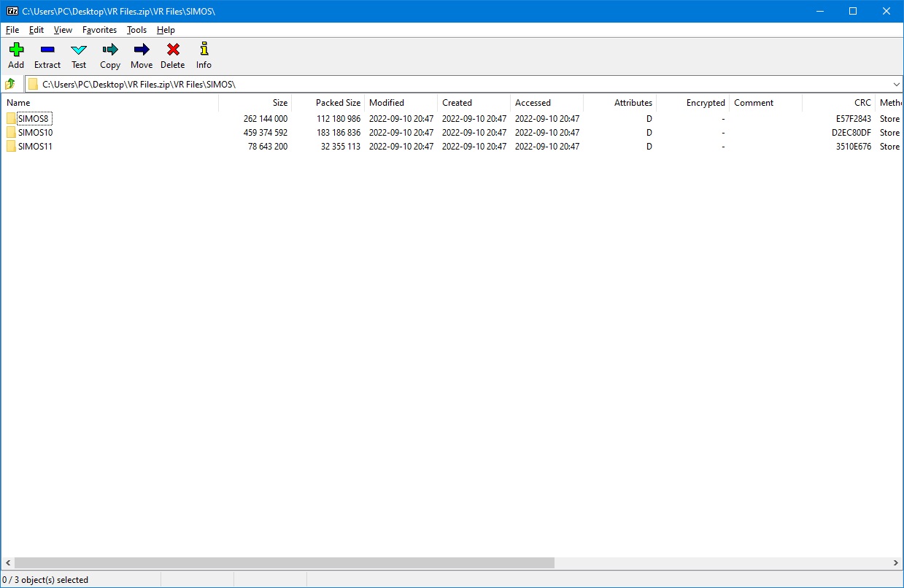This screenshot has height=588, width=904.
Task: Select the SIMOS8 folder
Action: point(34,119)
